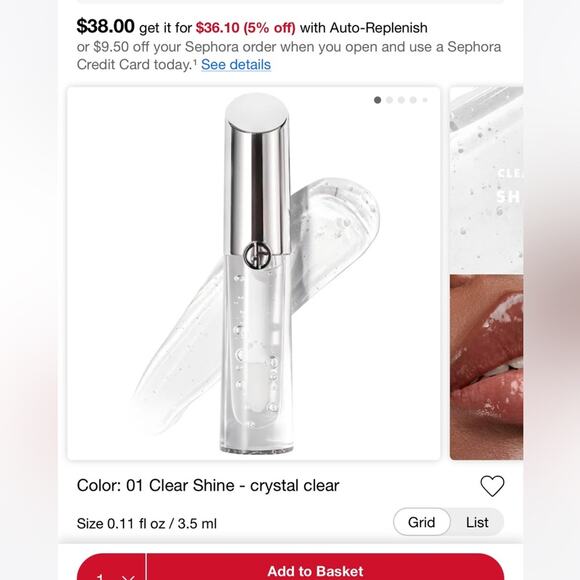580x580 pixels.
Task: Select the fourth carousel dot indicator
Action: [413, 100]
